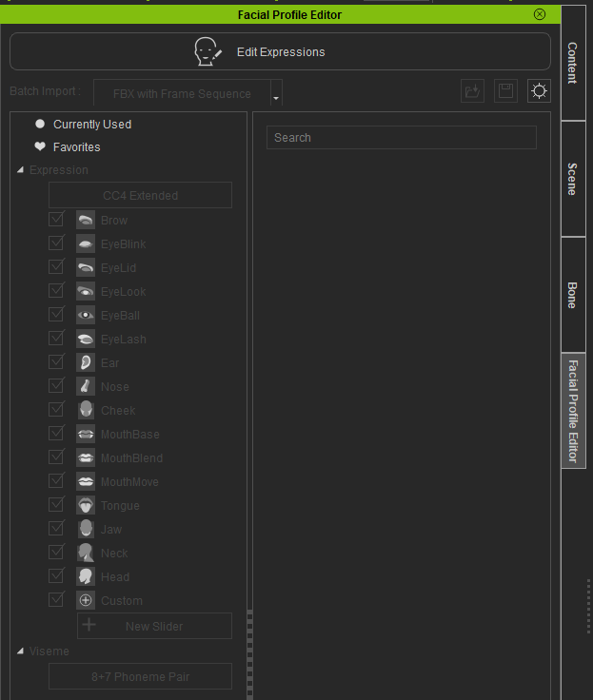Collapse the Viseme tree section
Viewport: 593px width, 700px height.
tap(20, 651)
